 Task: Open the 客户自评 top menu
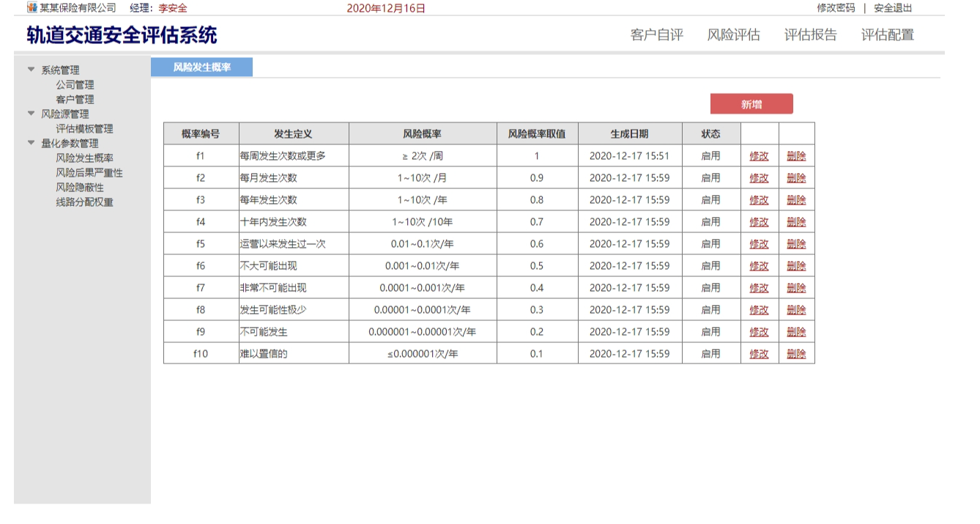656,35
